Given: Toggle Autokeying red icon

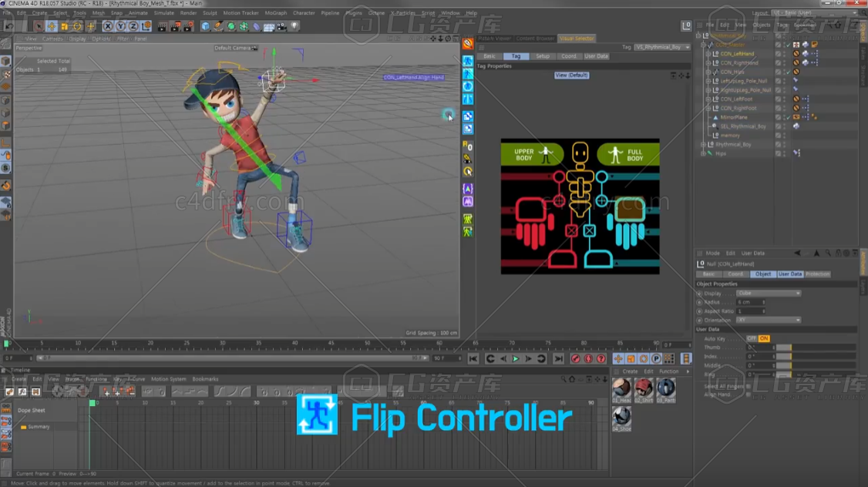Looking at the screenshot, I should 588,359.
